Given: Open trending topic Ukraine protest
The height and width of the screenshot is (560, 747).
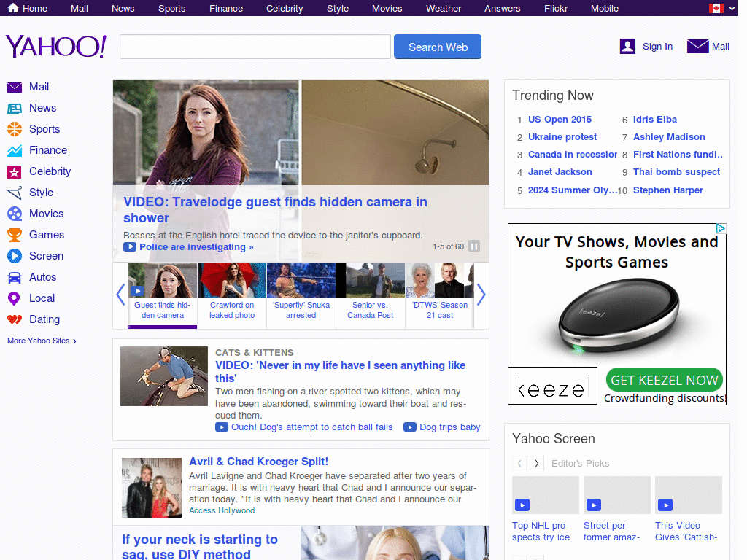Looking at the screenshot, I should pyautogui.click(x=562, y=137).
